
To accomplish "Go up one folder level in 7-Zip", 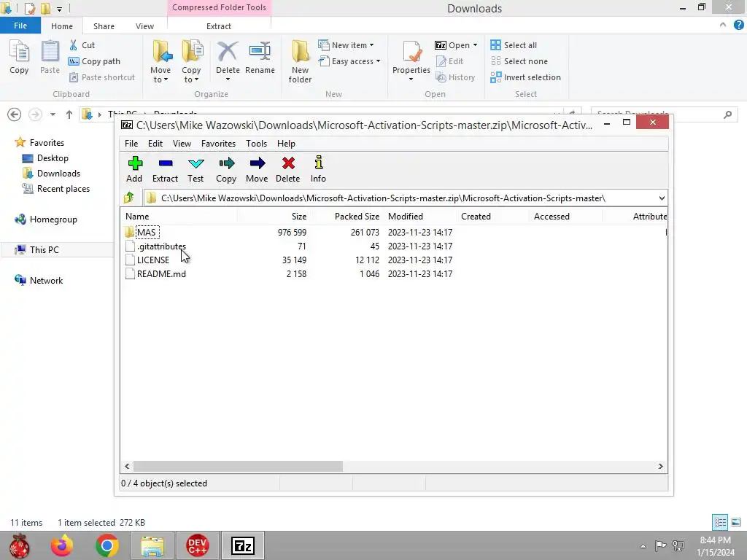I will pyautogui.click(x=129, y=198).
